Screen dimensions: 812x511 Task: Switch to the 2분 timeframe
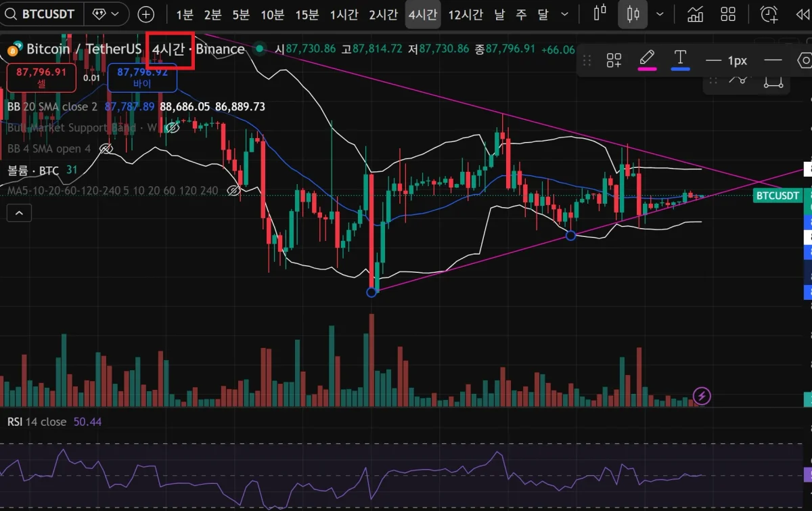[x=212, y=14]
